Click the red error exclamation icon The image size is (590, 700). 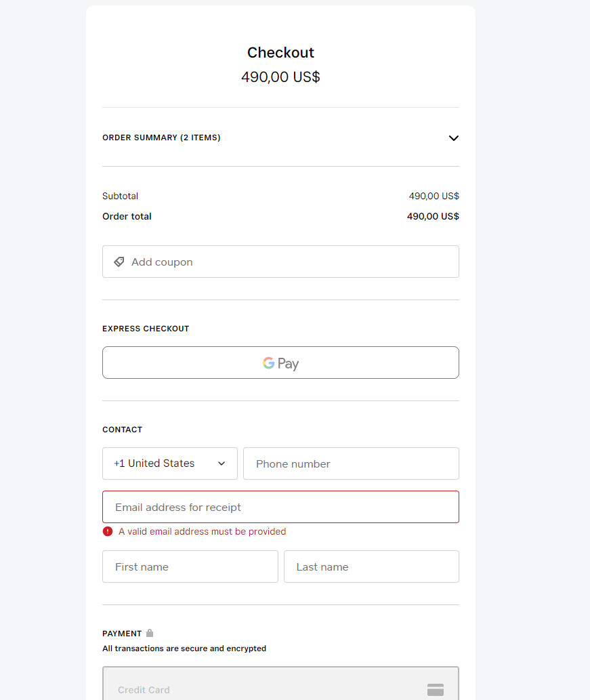(107, 531)
